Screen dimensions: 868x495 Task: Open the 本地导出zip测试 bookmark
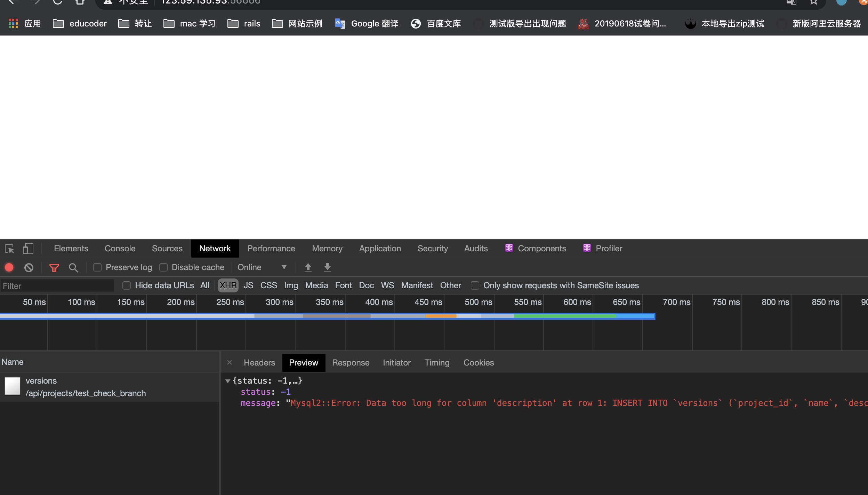(725, 23)
